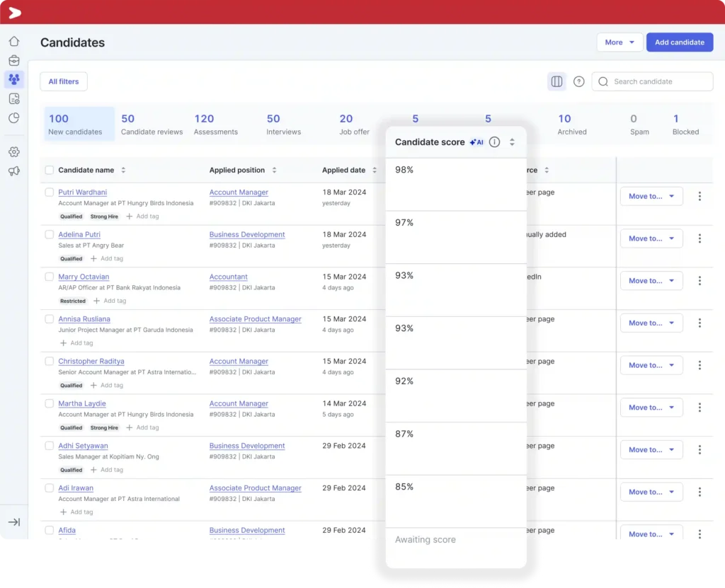Open more options for Annisa Rusliana row

point(700,323)
